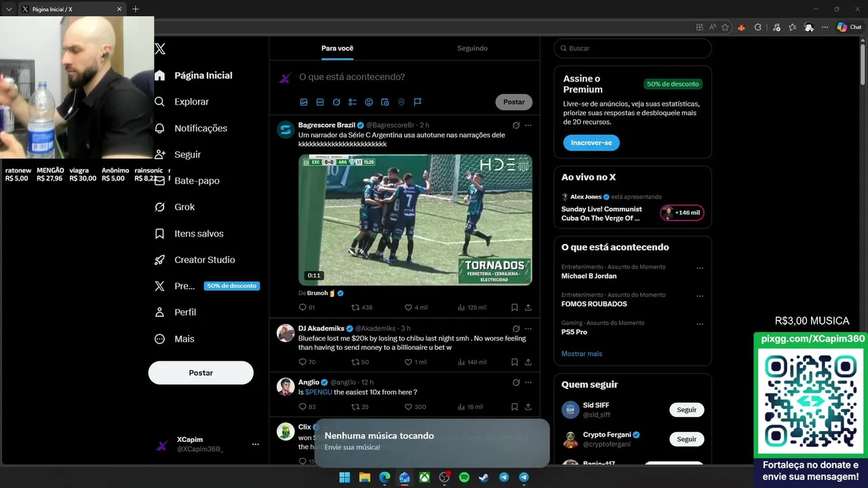Select the Para você tab
This screenshot has height=488, width=868.
pos(337,48)
